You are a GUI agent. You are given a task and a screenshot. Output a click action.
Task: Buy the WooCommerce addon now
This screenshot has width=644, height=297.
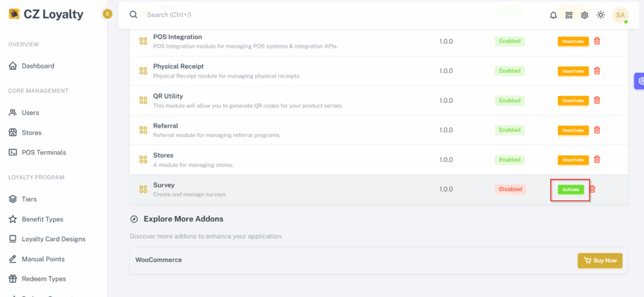tap(600, 261)
